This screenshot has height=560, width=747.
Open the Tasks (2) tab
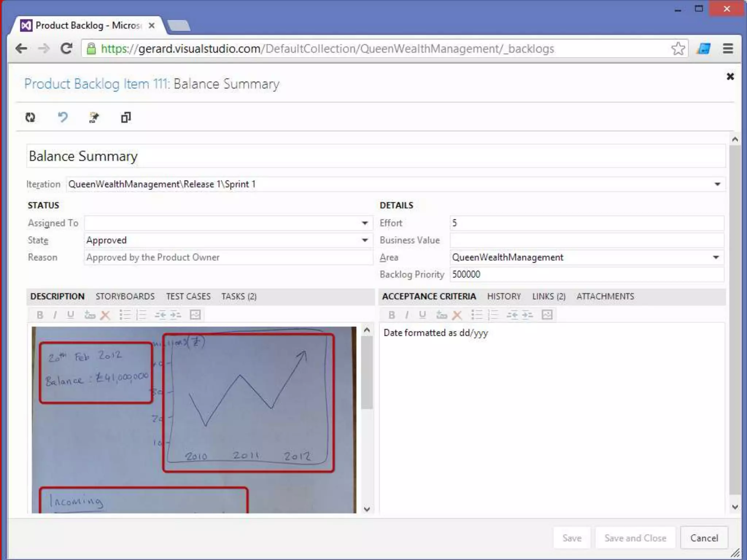click(x=239, y=296)
